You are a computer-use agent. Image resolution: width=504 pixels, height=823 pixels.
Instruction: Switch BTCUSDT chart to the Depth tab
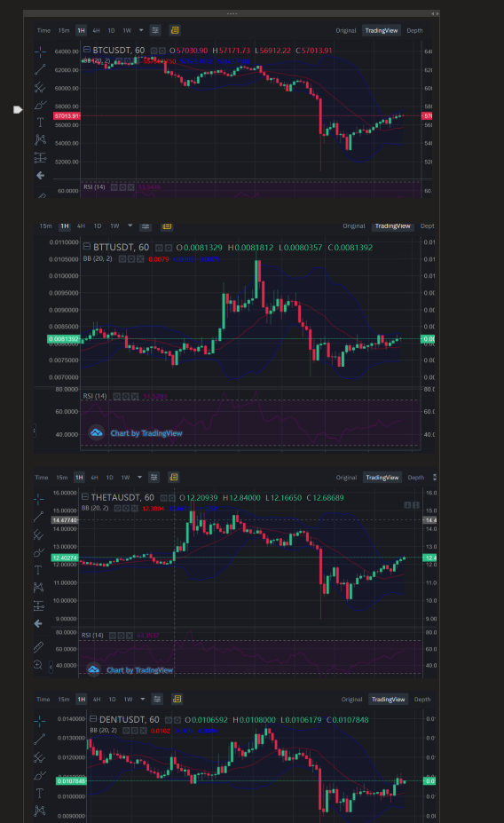[415, 30]
